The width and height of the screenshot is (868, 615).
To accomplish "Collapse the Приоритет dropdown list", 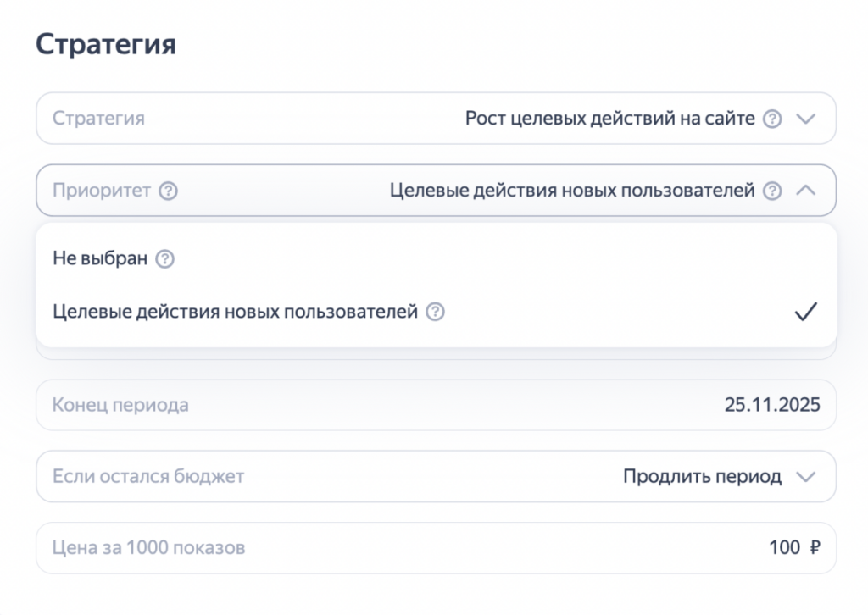I will click(807, 191).
